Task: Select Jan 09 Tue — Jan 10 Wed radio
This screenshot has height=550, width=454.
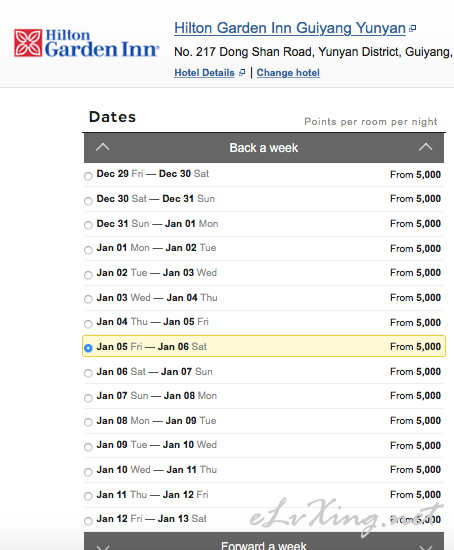Action: (88, 447)
